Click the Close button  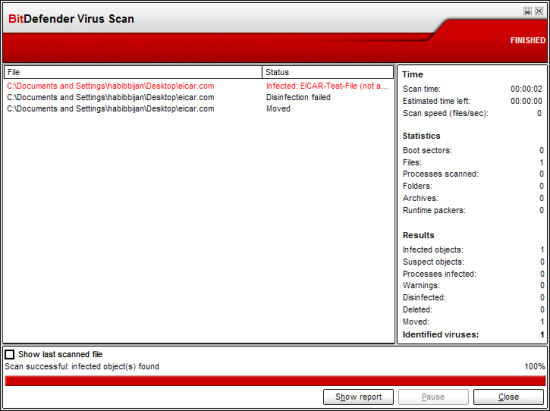coord(508,397)
